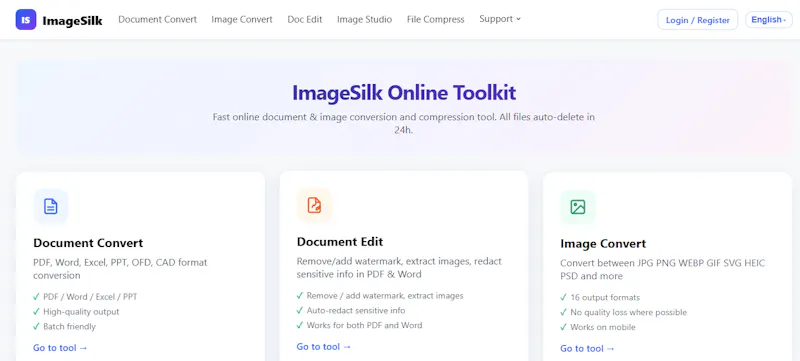Click the green Image Convert card icon

click(x=578, y=207)
